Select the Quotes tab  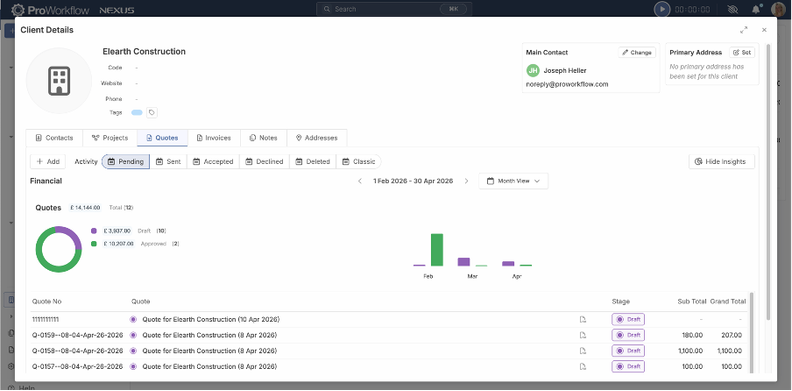pos(162,138)
